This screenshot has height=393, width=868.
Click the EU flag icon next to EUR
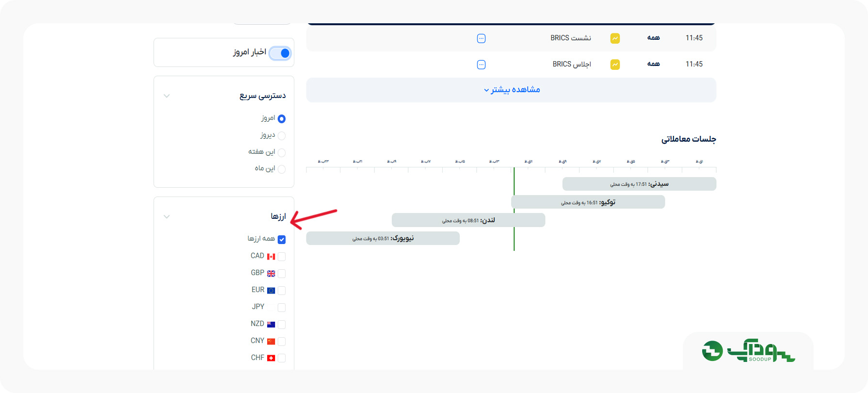[x=271, y=290]
